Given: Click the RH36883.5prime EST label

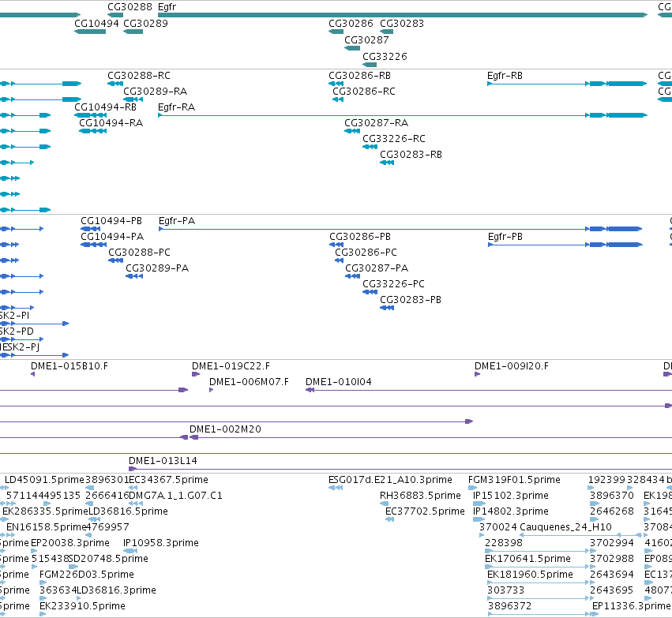Looking at the screenshot, I should click(420, 496).
